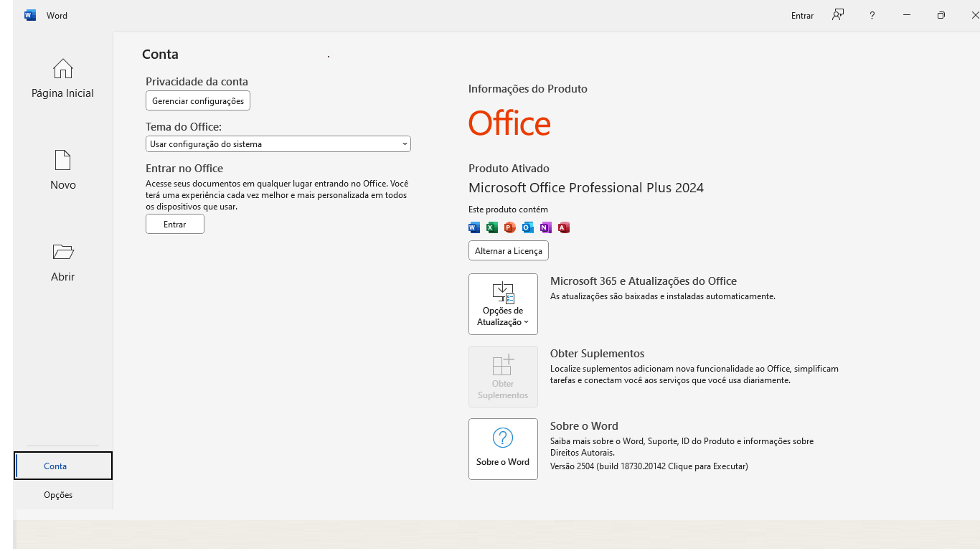Click the OneNote product icon

pyautogui.click(x=546, y=227)
